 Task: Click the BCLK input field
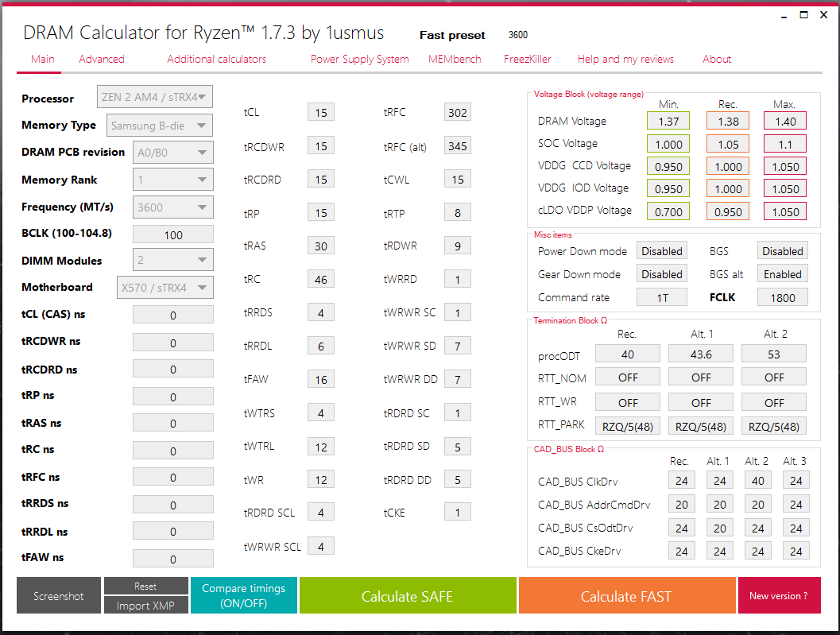(173, 234)
